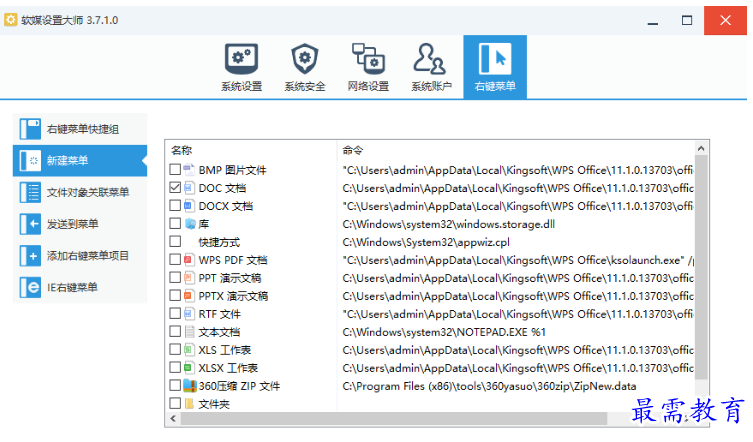Check the XLSX 工作表 checkbox
This screenshot has height=442, width=753.
tap(175, 368)
